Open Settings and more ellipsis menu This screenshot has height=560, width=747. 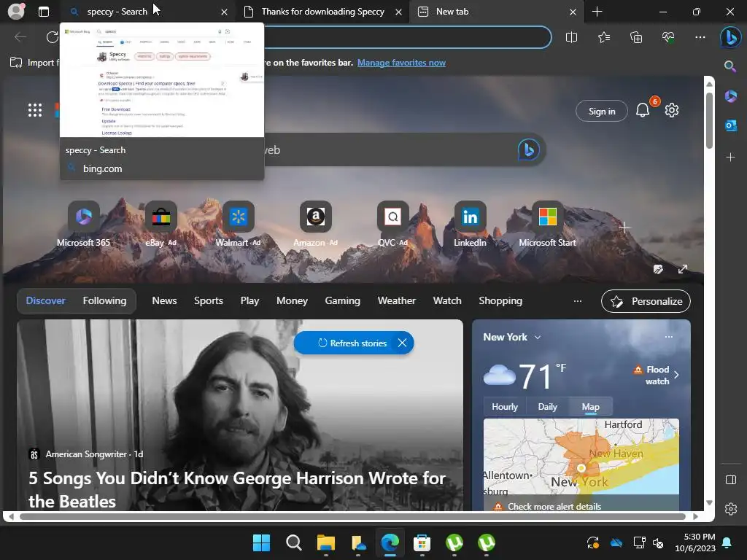click(700, 37)
